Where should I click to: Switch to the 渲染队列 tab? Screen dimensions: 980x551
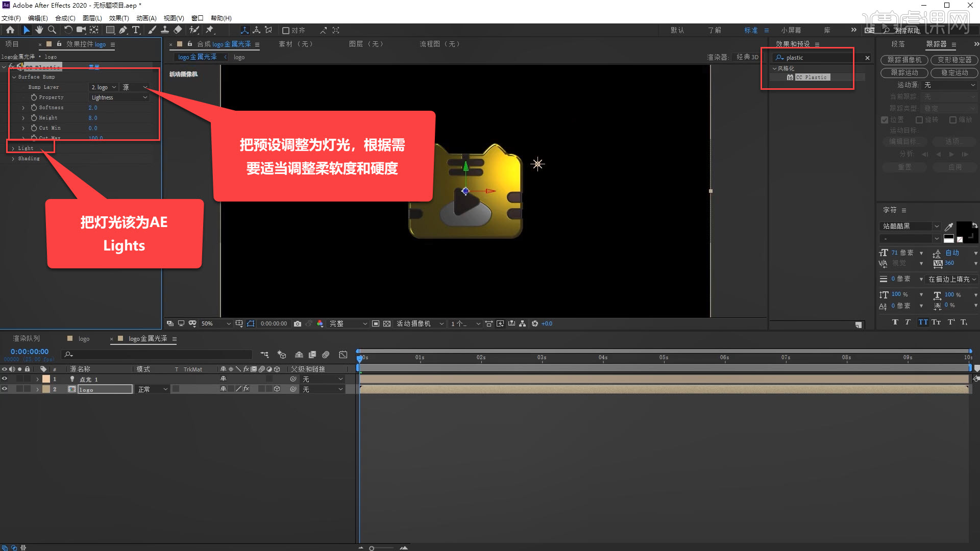point(27,338)
